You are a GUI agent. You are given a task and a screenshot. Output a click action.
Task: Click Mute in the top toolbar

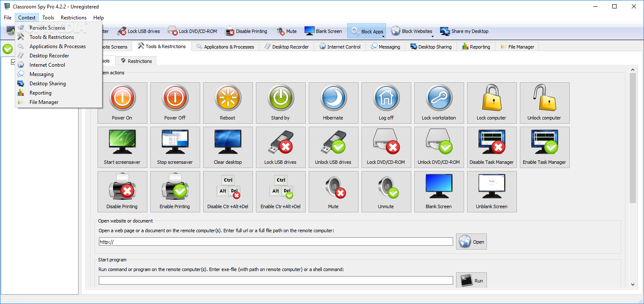[x=287, y=31]
